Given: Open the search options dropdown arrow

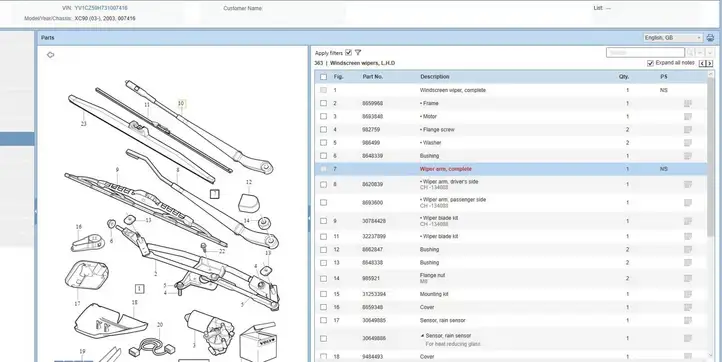Looking at the screenshot, I should (x=710, y=53).
